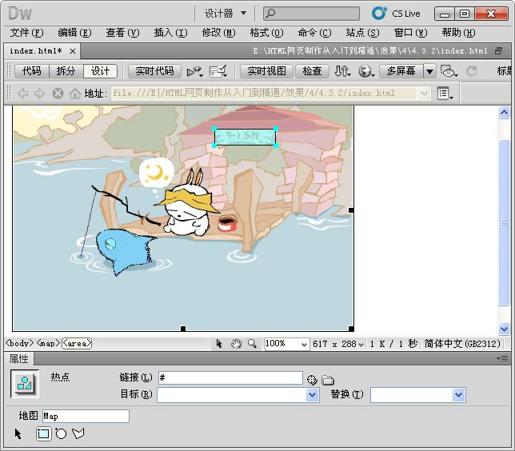Click the vertical scrollbar up arrow
This screenshot has height=451, width=515.
point(504,113)
